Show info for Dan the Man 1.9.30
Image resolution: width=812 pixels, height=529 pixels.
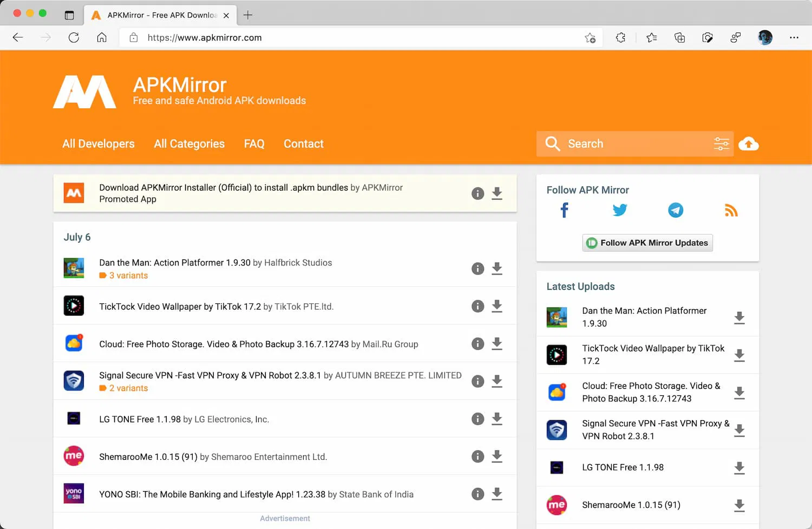[x=477, y=269]
